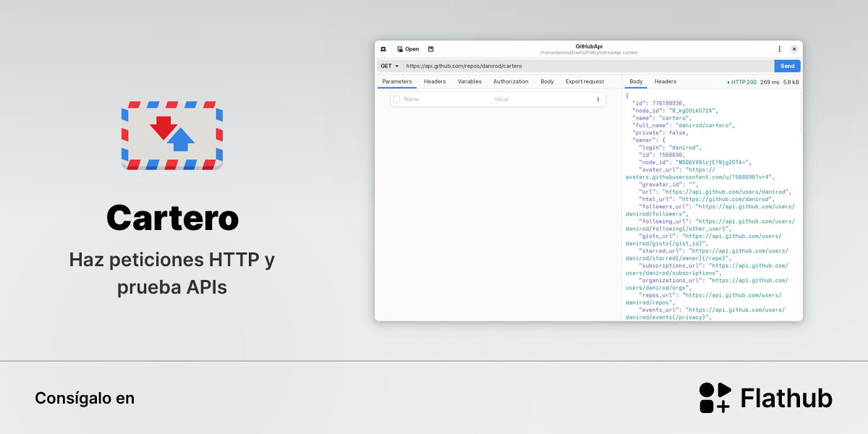
Task: Select the response Body tab
Action: [636, 82]
